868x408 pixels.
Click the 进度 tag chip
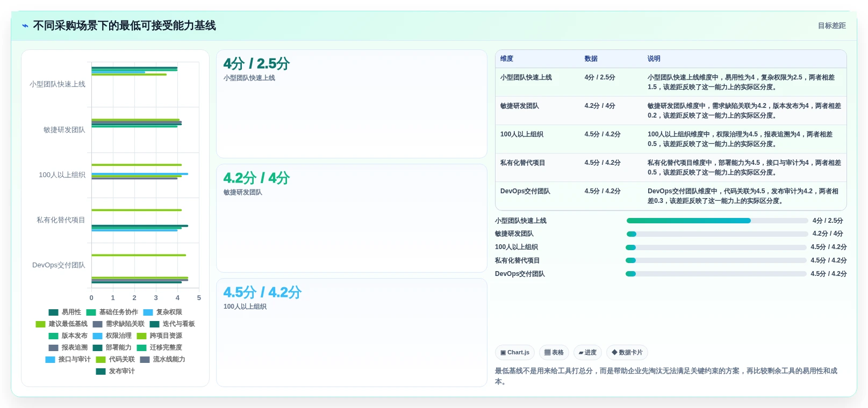(x=587, y=353)
